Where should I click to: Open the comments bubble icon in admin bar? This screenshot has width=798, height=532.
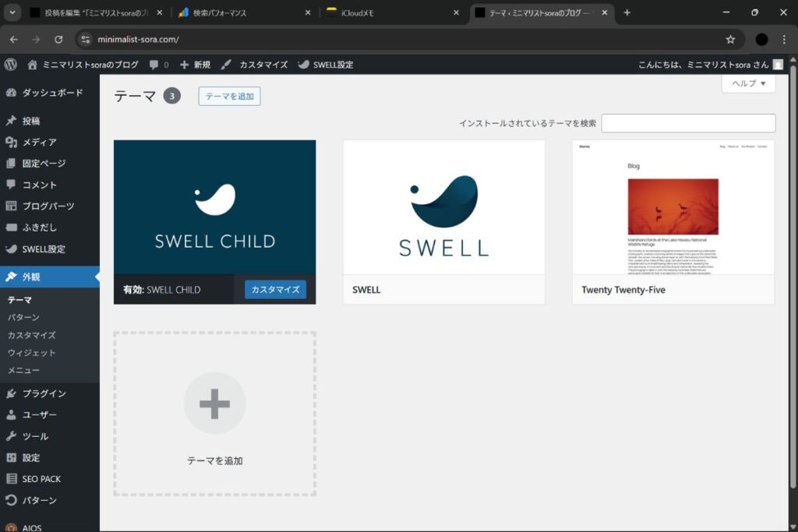click(154, 65)
